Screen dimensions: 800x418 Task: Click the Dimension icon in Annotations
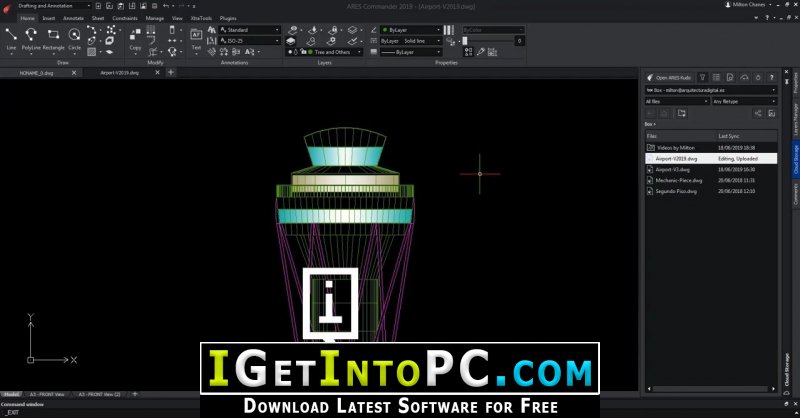[x=212, y=41]
